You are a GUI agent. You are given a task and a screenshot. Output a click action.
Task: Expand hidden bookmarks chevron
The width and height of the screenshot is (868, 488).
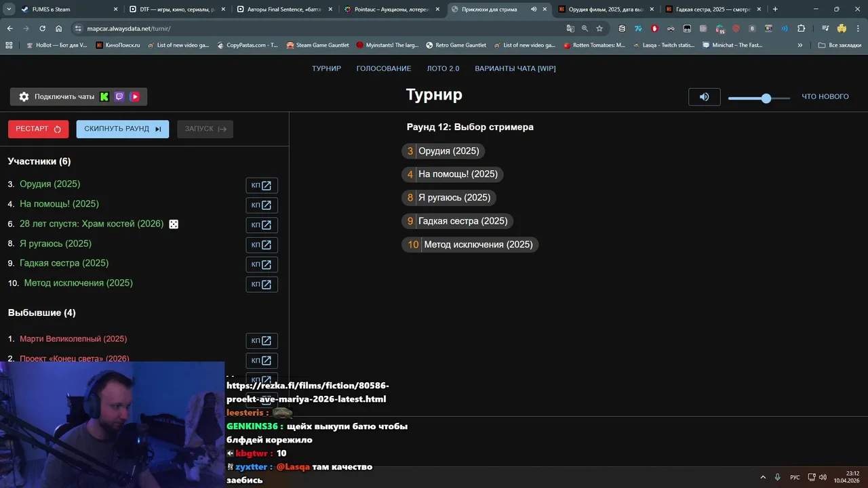click(x=800, y=45)
